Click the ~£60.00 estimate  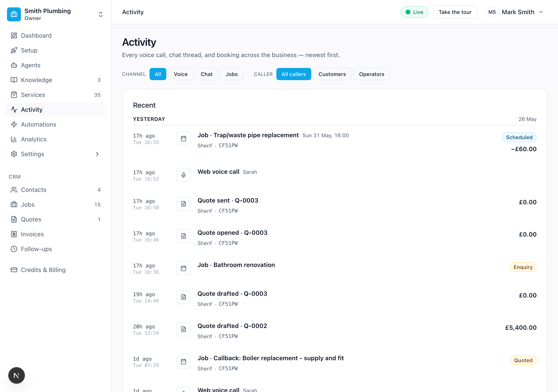pyautogui.click(x=524, y=149)
